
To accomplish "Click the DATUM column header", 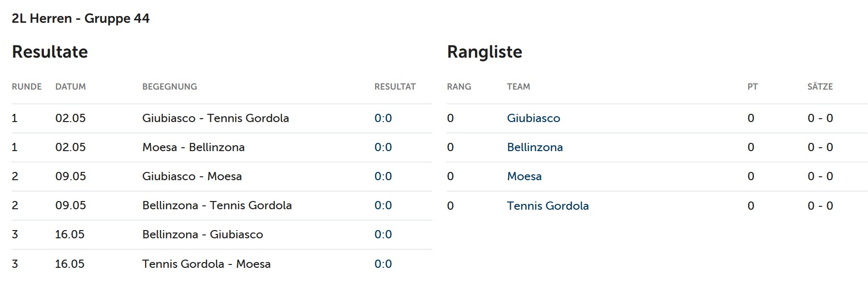I will [x=70, y=87].
